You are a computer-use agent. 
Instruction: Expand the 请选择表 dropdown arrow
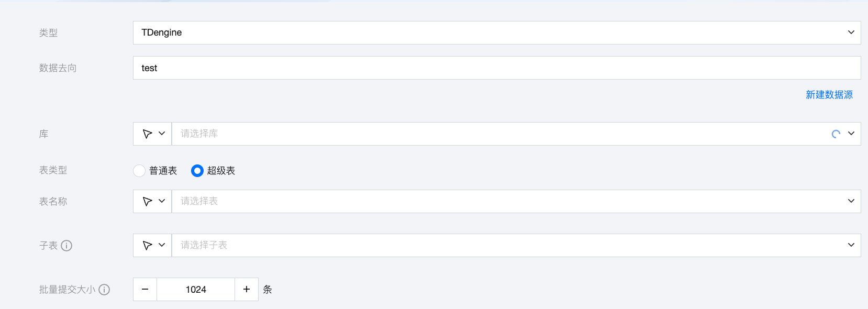851,201
